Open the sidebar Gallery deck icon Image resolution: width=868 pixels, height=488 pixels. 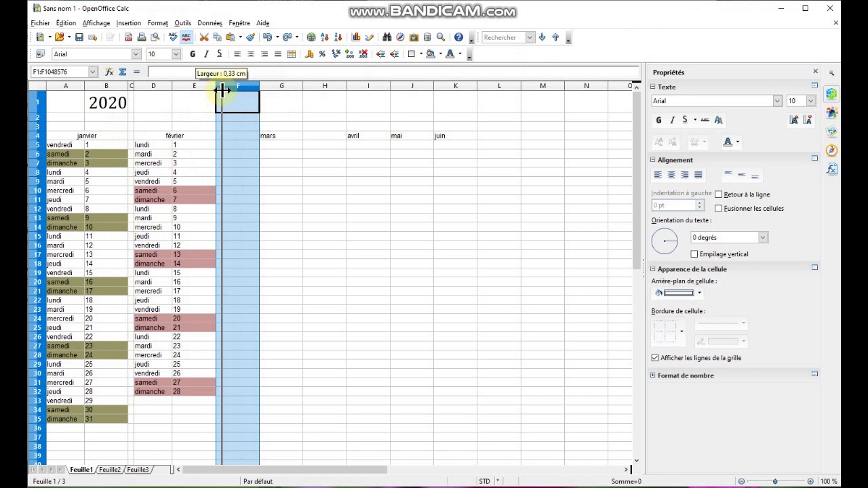point(832,131)
